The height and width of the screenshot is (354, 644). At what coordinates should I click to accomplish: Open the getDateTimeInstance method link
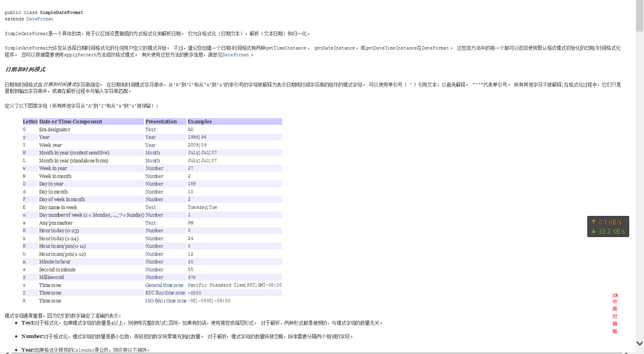tap(391, 48)
